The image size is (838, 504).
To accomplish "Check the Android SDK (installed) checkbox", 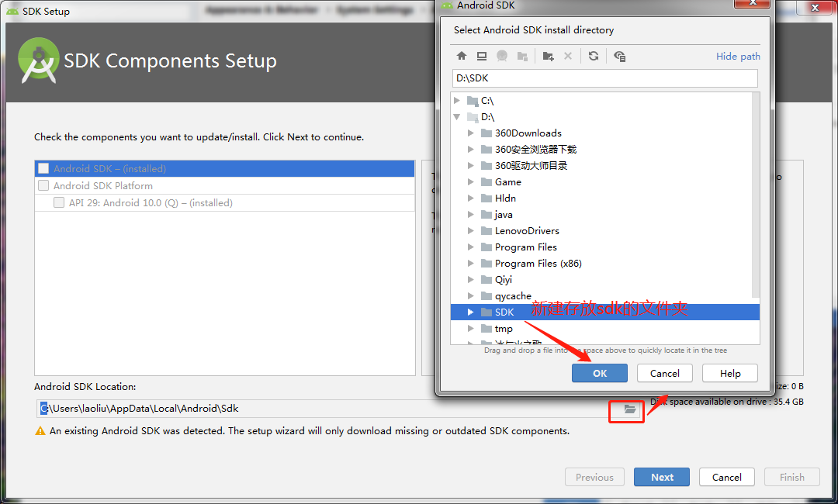I will pyautogui.click(x=43, y=169).
